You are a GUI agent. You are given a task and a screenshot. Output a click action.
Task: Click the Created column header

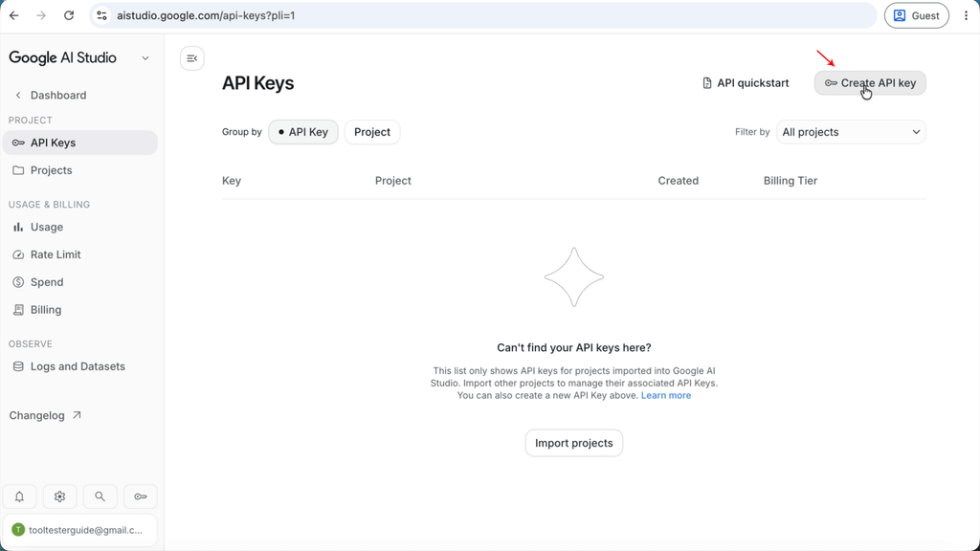click(679, 181)
